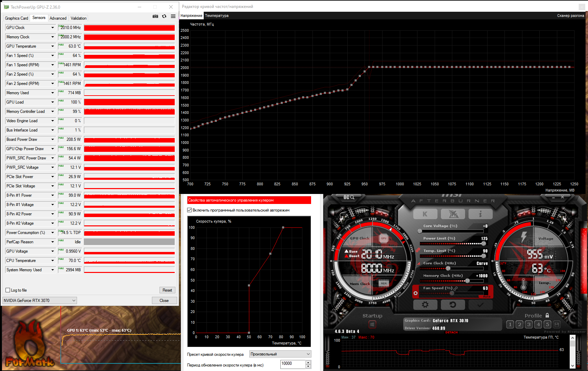
Task: Switch to the Graphics Card tab
Action: tap(17, 18)
